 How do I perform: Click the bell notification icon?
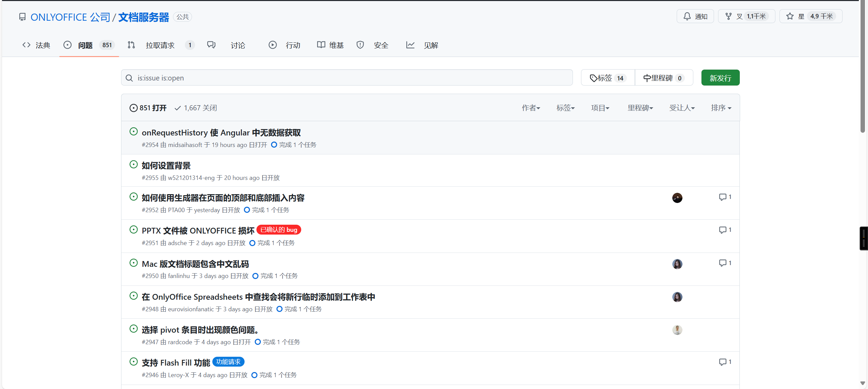(687, 16)
